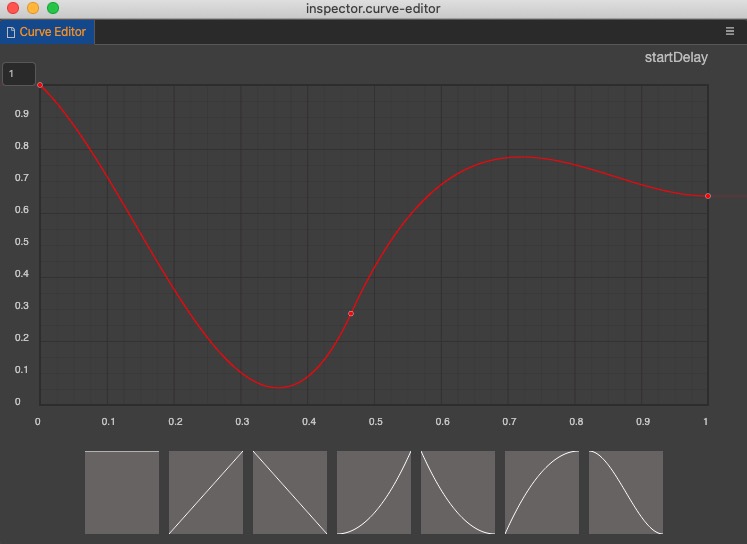Apply the ease-out descending curve preset

tap(458, 492)
